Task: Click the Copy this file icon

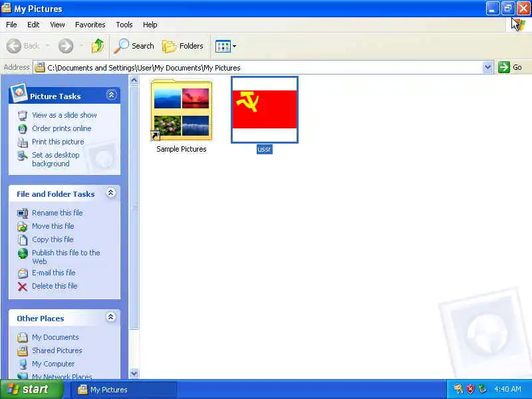Action: [23, 240]
